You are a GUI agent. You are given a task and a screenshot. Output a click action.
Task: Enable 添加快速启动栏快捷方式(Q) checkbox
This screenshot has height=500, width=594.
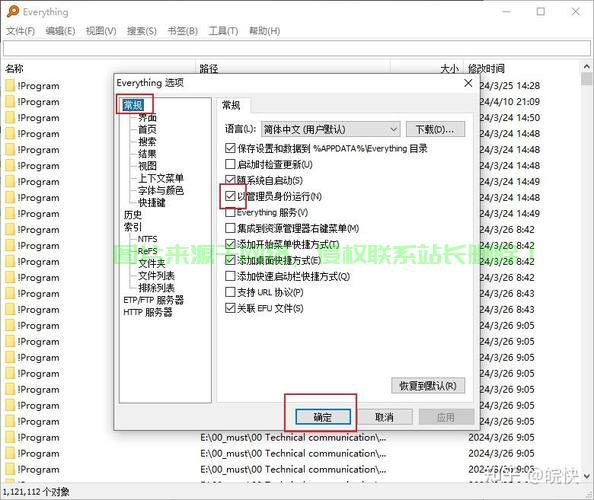pos(230,276)
